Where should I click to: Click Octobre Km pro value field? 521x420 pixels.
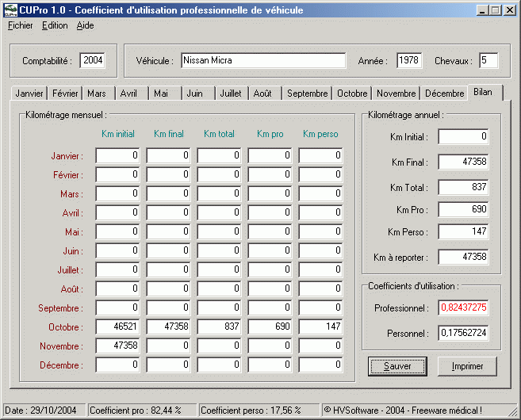point(270,327)
